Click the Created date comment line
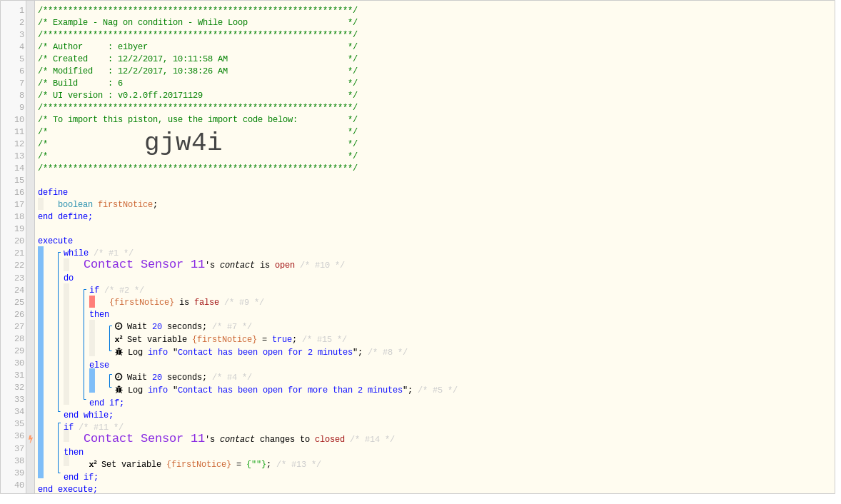 [198, 60]
